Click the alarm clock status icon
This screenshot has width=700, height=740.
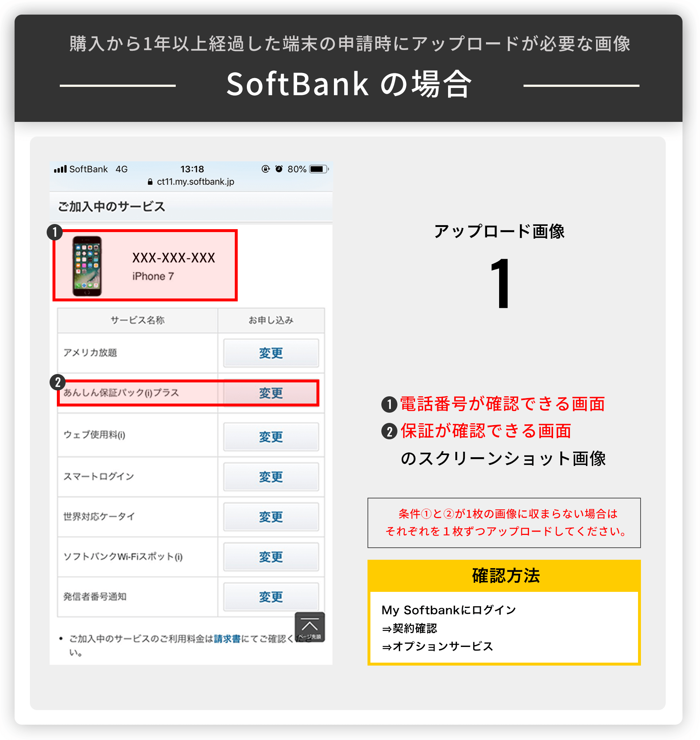coord(279,169)
